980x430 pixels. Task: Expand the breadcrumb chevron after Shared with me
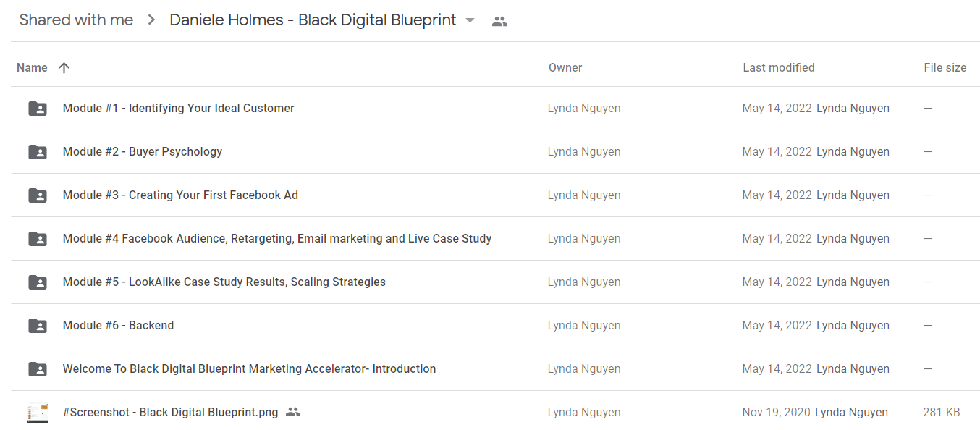(151, 20)
